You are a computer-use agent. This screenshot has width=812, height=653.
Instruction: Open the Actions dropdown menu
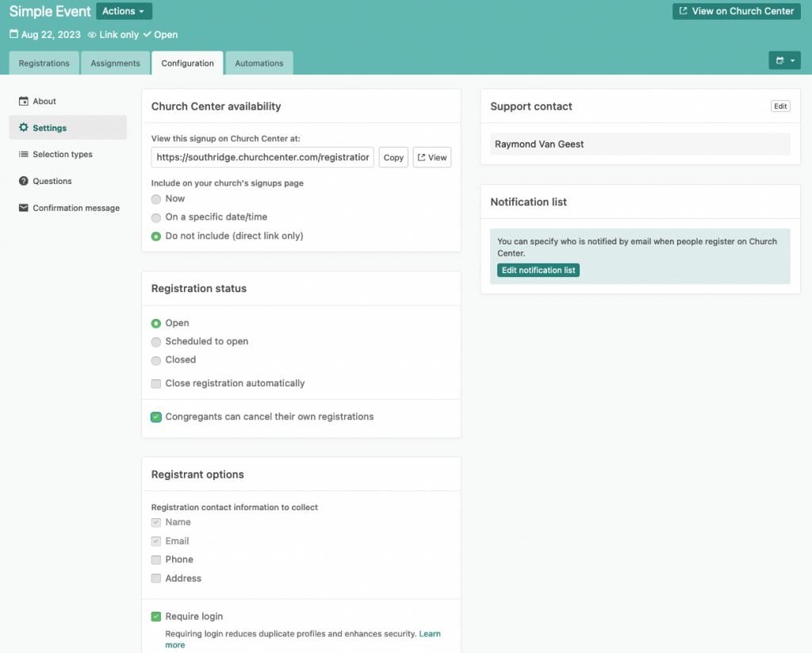[x=124, y=11]
